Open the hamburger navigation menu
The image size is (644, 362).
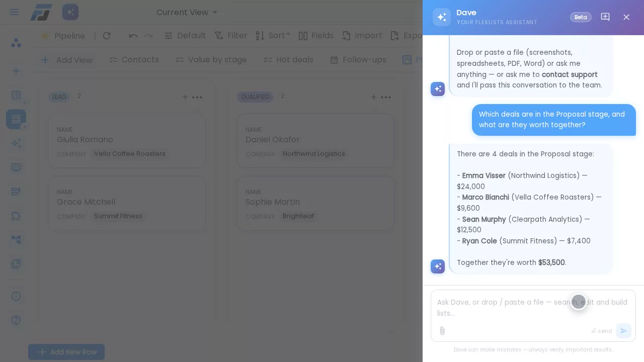[14, 12]
